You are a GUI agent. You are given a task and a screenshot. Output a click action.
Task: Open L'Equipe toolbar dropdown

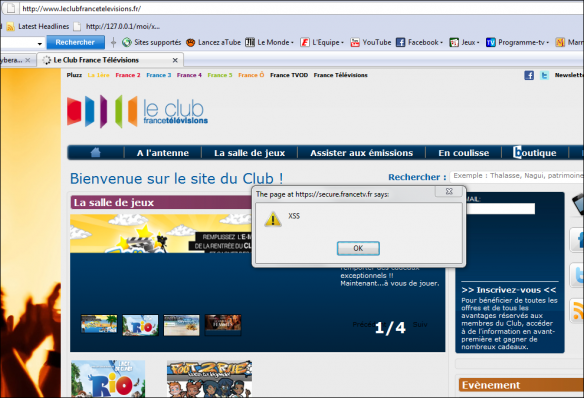click(x=322, y=42)
